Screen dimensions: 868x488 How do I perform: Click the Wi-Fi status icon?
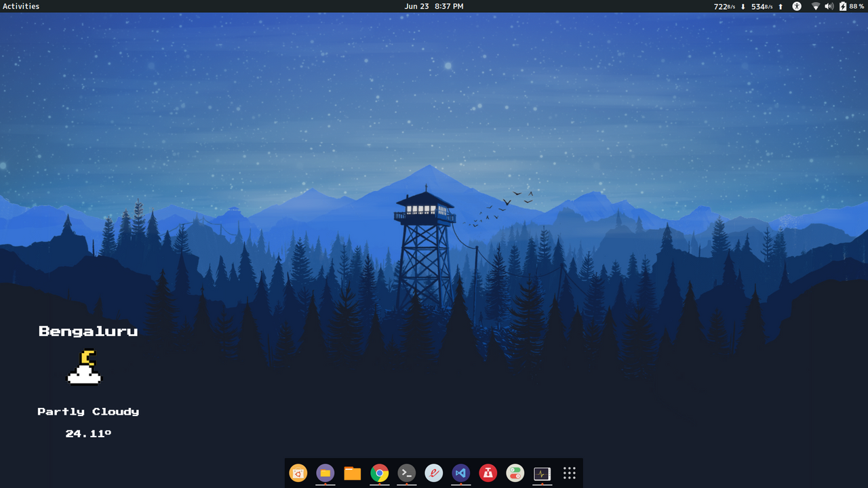coord(816,6)
